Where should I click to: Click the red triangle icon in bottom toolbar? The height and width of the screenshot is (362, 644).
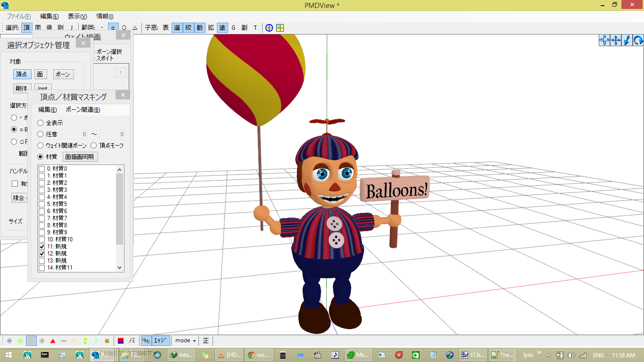53,340
